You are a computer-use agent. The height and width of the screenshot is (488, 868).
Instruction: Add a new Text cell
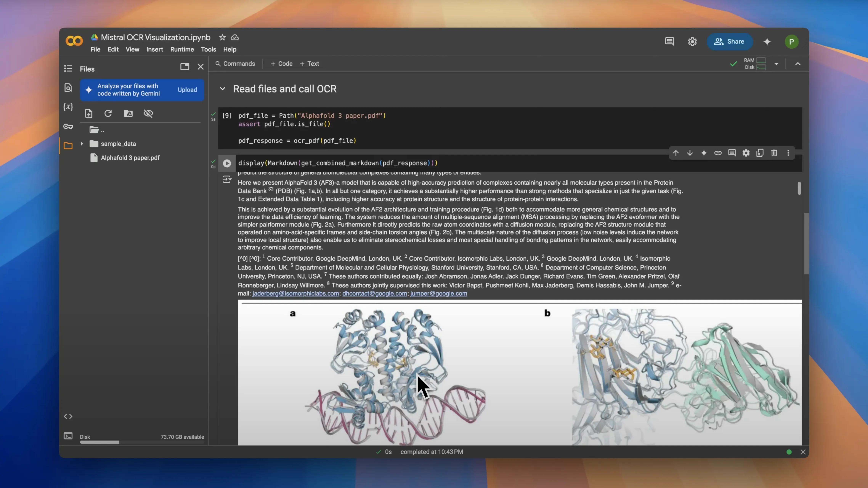tap(309, 64)
